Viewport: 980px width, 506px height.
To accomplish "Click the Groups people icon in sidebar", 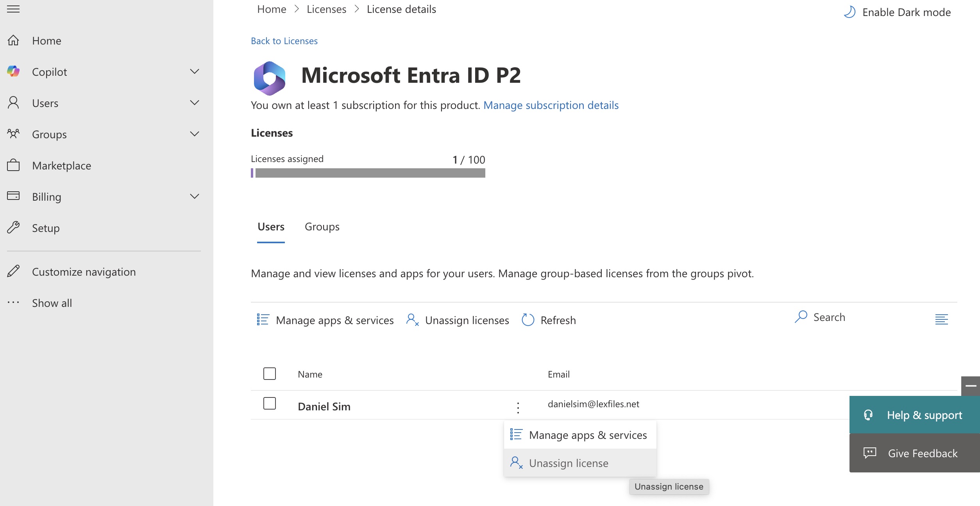I will pyautogui.click(x=13, y=134).
